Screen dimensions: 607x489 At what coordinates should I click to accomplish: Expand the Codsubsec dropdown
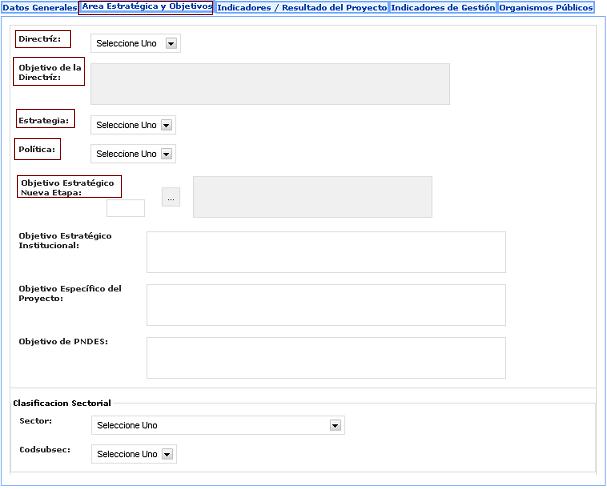[132, 454]
